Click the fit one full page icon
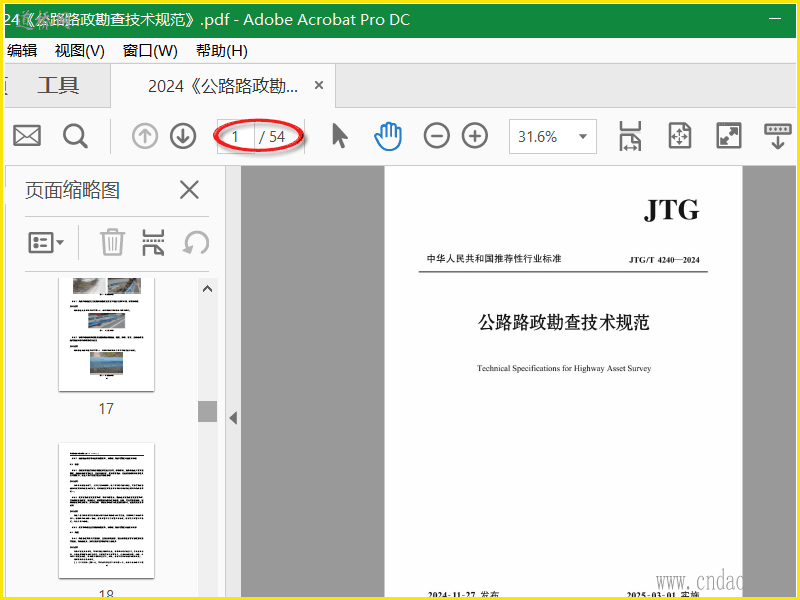Screen dimensions: 800x600 click(680, 136)
